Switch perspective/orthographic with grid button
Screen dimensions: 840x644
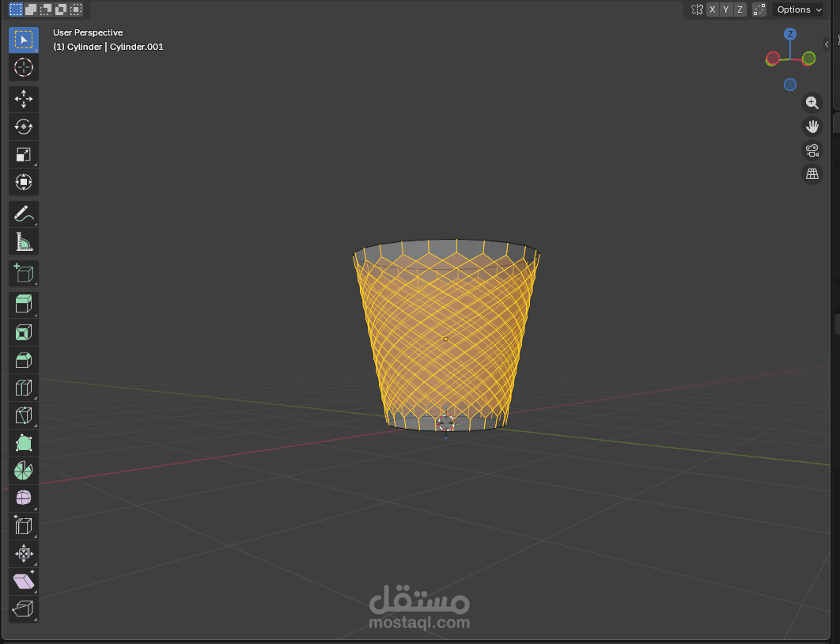click(812, 174)
